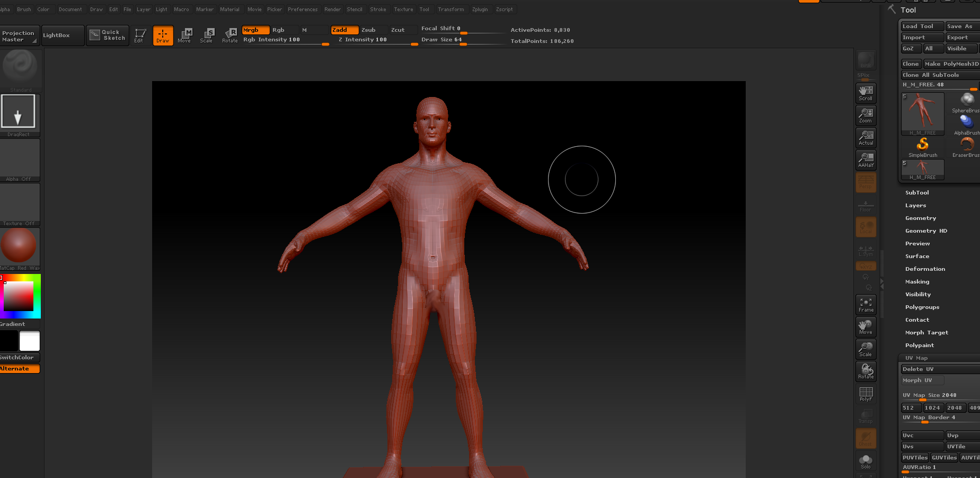Select the large H_M_FREE tool thumbnail
The height and width of the screenshot is (478, 980).
tap(923, 114)
